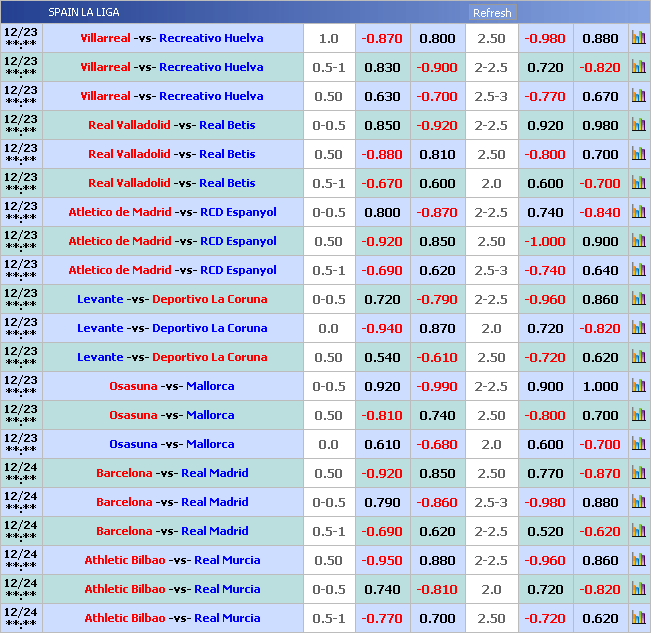Open stats chart for Villarreal 1.0 handicap row
Viewport: 651px width, 633px height.
(638, 38)
